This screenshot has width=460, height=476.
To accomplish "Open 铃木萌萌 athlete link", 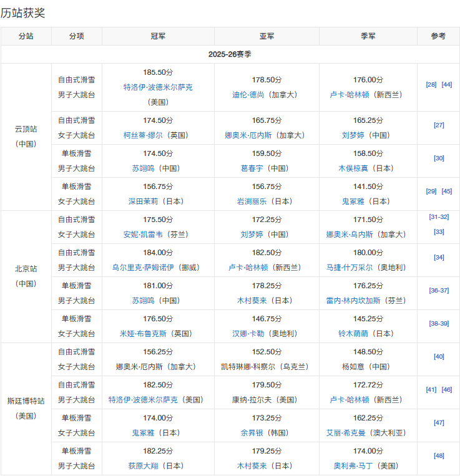I will (x=353, y=334).
